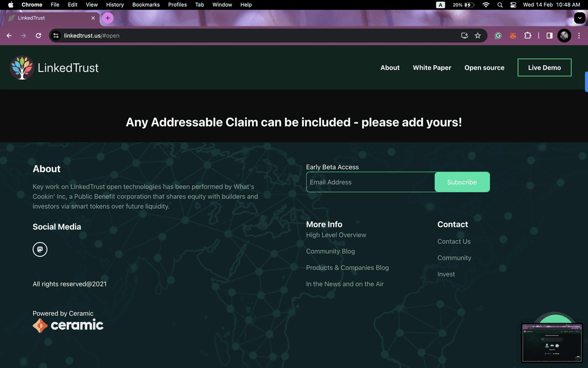The height and width of the screenshot is (368, 588).
Task: Open the Tab menu
Action: tap(199, 5)
